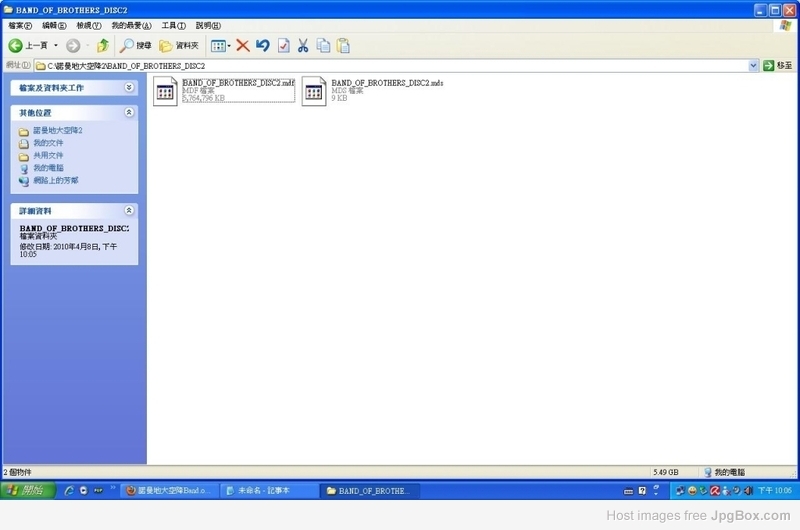This screenshot has width=800, height=530.
Task: Paste with the clipboard icon
Action: pos(343,46)
